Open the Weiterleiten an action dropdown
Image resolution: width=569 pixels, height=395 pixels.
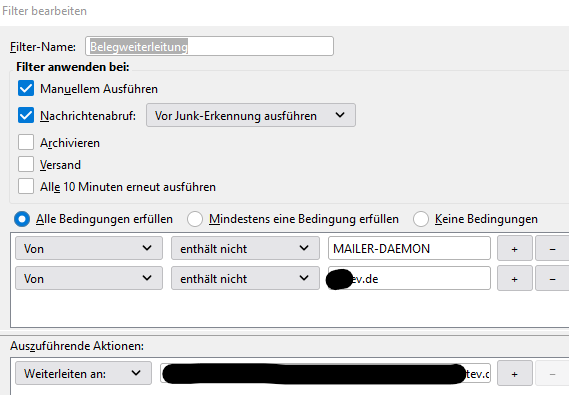83,373
